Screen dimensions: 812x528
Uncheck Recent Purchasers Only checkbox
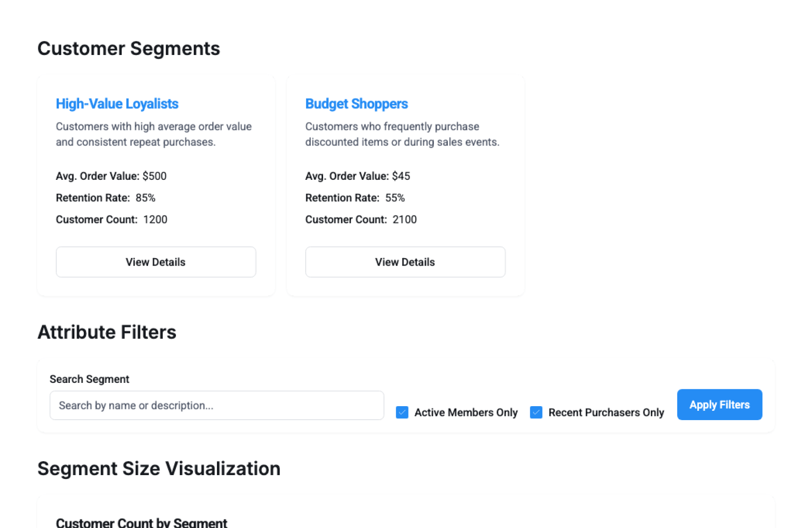(x=536, y=412)
